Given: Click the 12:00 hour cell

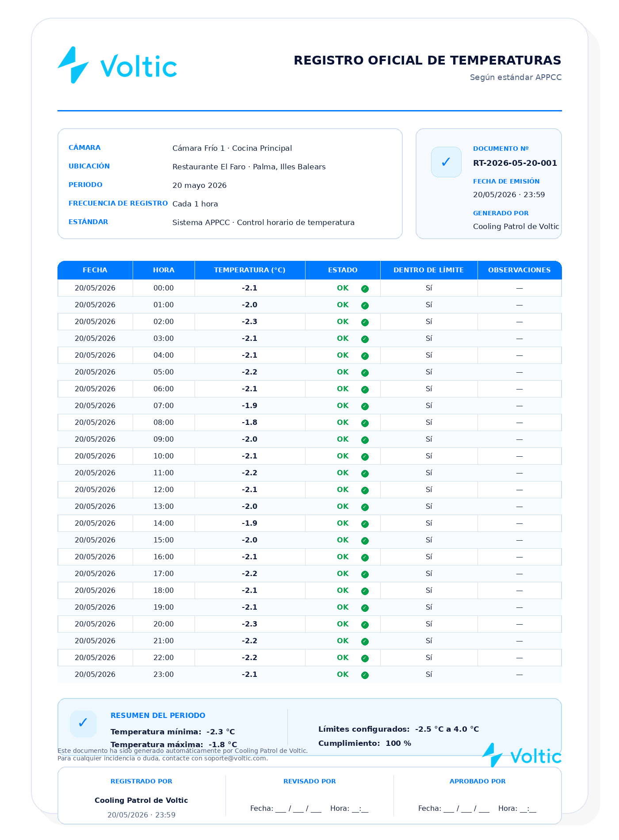Looking at the screenshot, I should [164, 489].
